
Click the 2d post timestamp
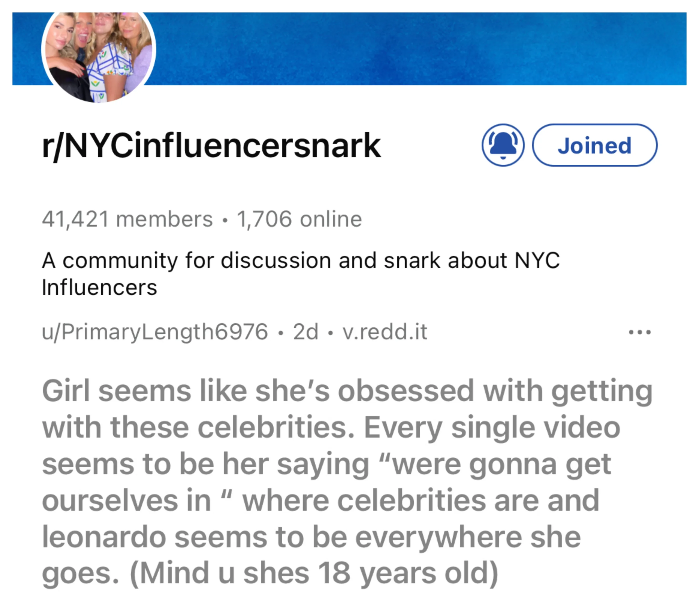305,332
